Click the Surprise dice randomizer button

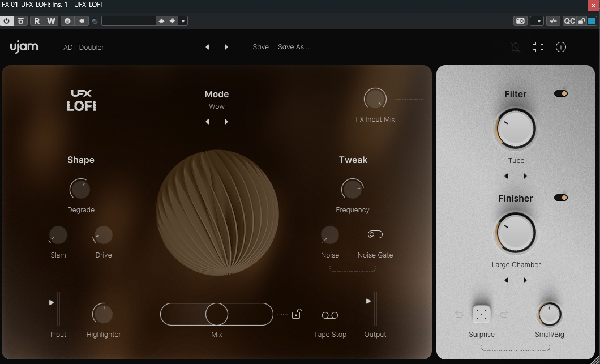[x=481, y=314]
